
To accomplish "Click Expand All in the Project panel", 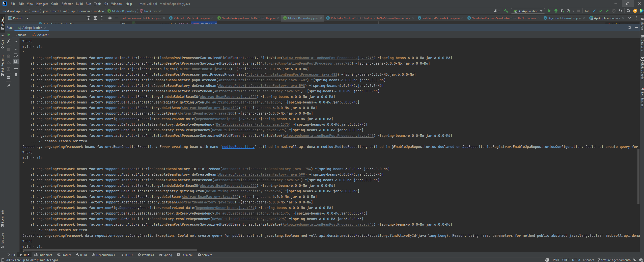I will tap(95, 18).
